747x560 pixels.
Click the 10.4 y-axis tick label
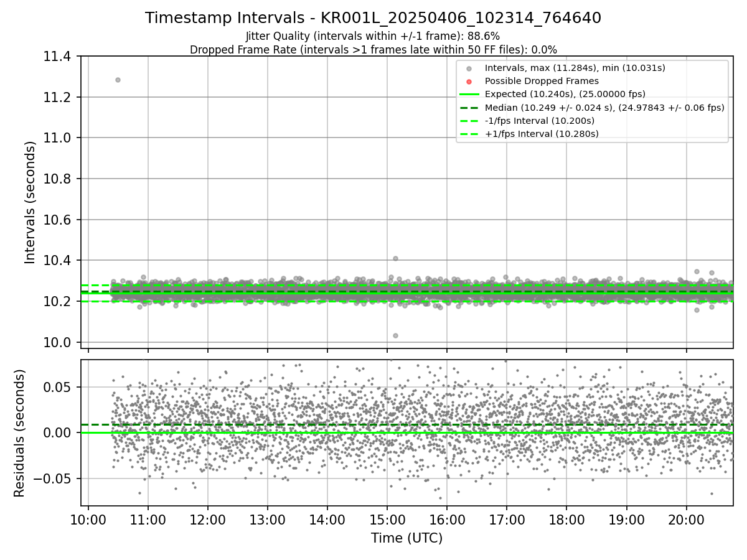58,261
